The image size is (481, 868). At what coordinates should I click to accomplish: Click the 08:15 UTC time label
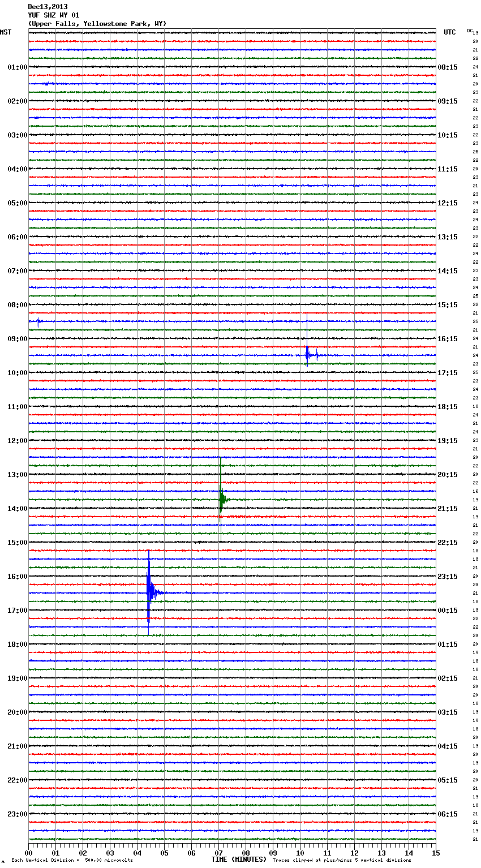[448, 67]
